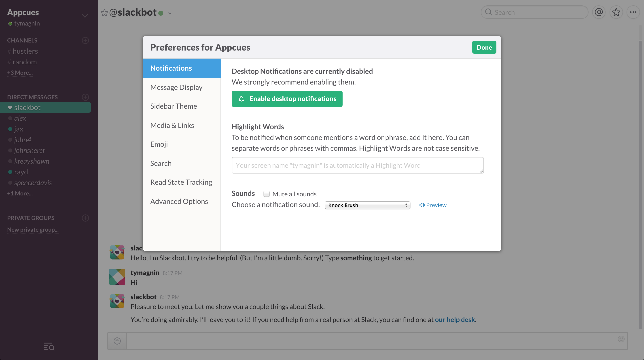Image resolution: width=644 pixels, height=360 pixels.
Task: Open starred items in the top bar
Action: 616,12
